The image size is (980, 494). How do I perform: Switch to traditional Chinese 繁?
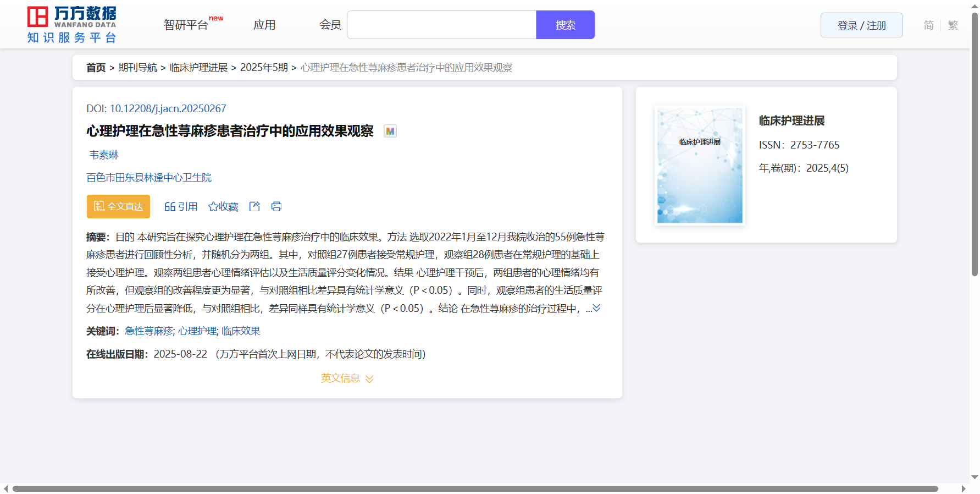pyautogui.click(x=953, y=25)
